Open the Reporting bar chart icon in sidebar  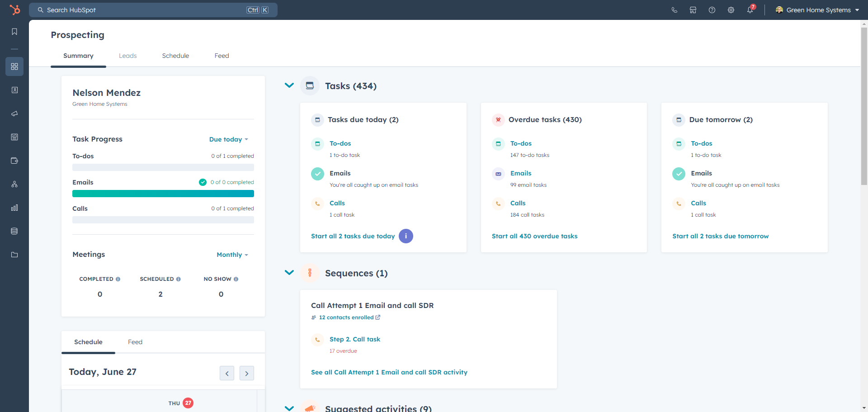click(14, 208)
